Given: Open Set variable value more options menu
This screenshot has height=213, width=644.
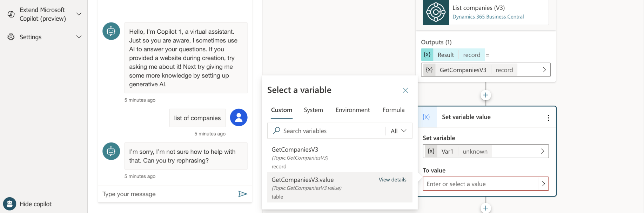Looking at the screenshot, I should click(x=548, y=118).
